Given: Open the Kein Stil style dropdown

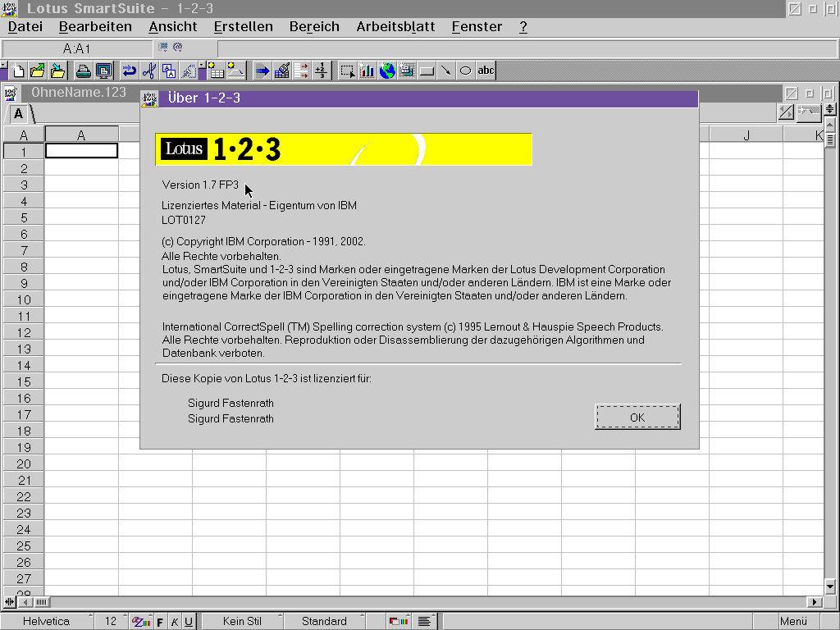Looking at the screenshot, I should click(x=242, y=622).
